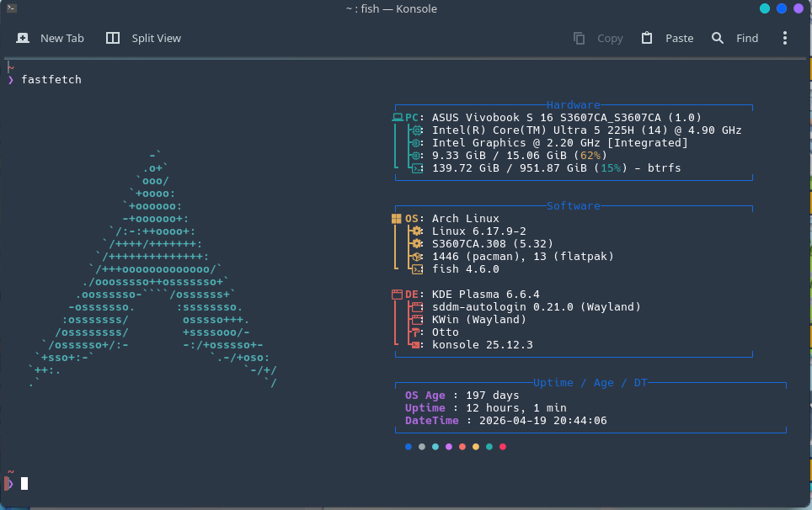This screenshot has width=812, height=510.
Task: Click the Konsole terminal icon in title bar
Action: (x=12, y=8)
